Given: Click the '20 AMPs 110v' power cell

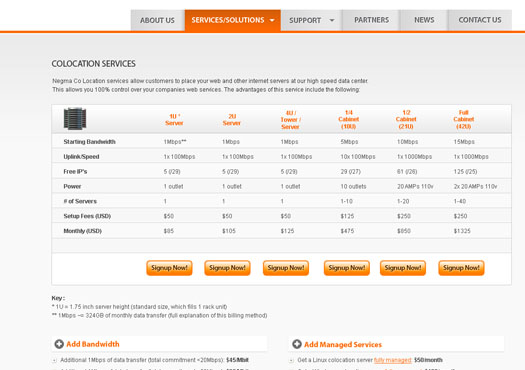Looking at the screenshot, I should click(415, 186).
